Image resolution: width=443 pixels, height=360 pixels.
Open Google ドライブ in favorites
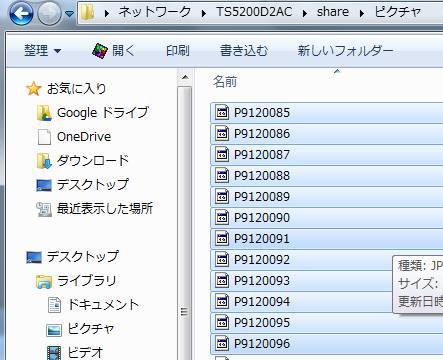[x=103, y=113]
